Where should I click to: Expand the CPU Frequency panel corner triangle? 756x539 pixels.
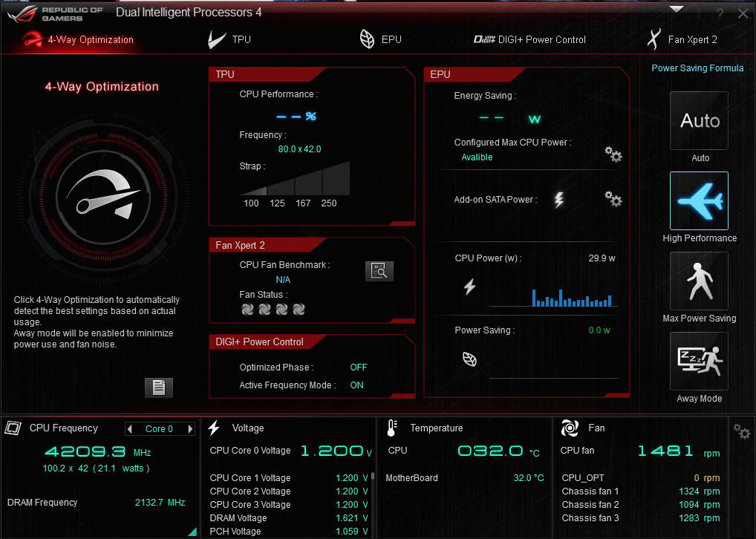click(193, 532)
